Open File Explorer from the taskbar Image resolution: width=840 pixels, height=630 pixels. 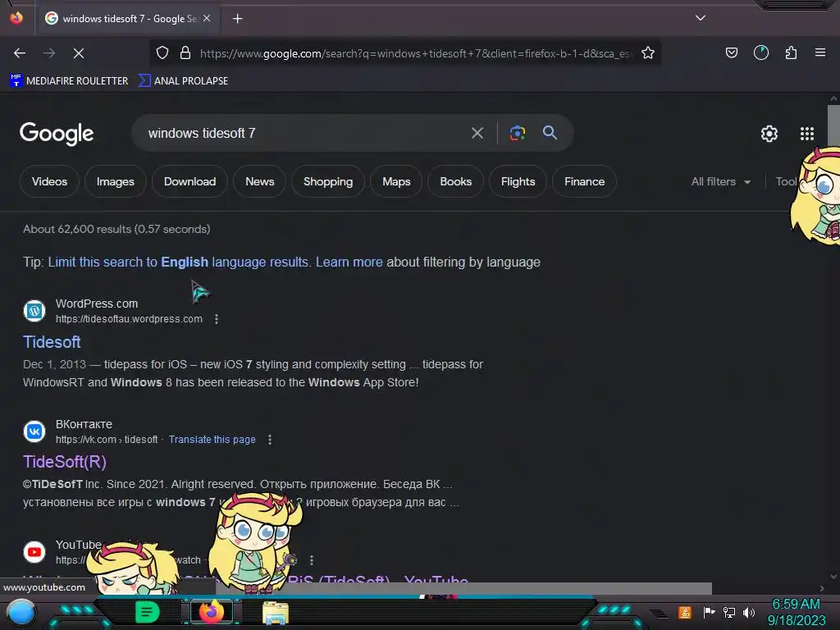coord(276,612)
